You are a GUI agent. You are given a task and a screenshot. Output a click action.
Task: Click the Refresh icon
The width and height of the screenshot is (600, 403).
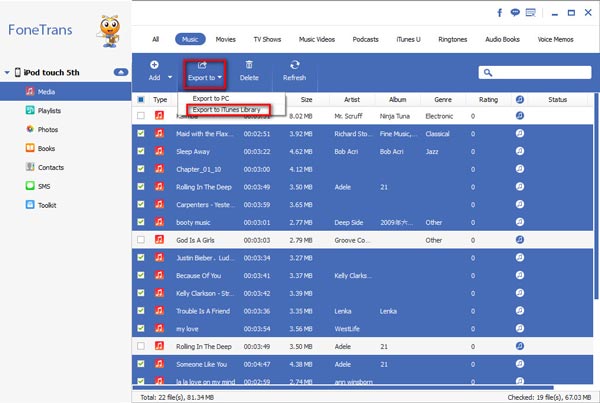(x=294, y=65)
